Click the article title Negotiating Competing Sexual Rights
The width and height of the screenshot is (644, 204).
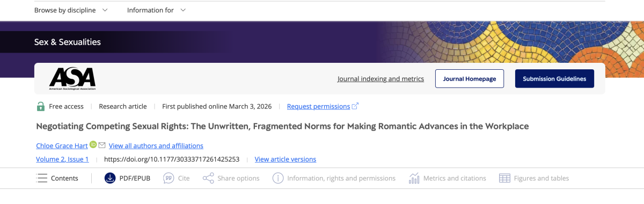coord(282,126)
